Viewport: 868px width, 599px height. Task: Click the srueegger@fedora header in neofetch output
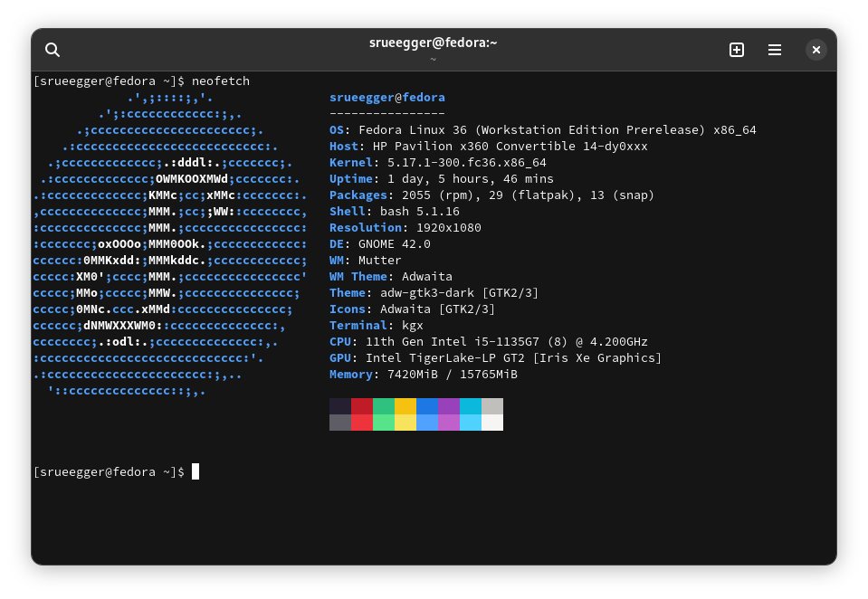point(387,98)
